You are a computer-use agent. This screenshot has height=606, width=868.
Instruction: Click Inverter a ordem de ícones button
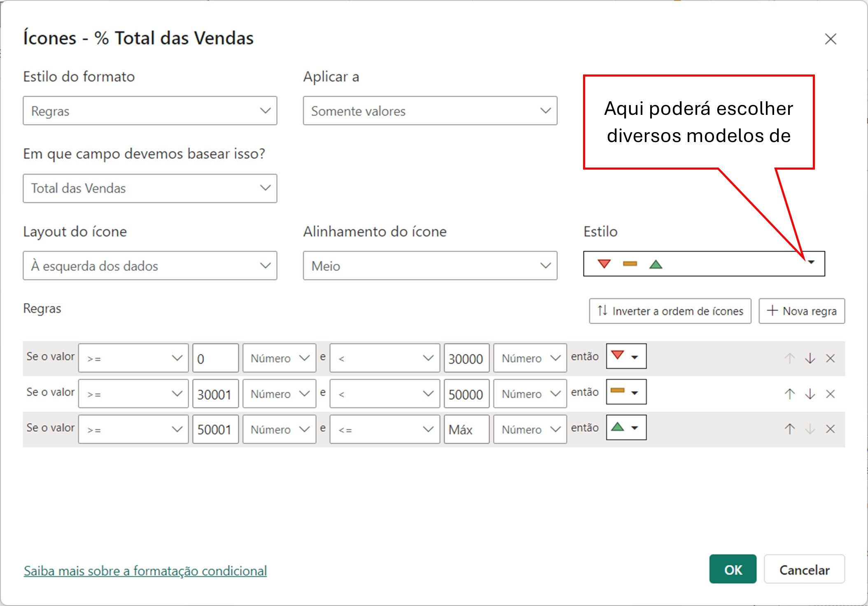tap(670, 311)
